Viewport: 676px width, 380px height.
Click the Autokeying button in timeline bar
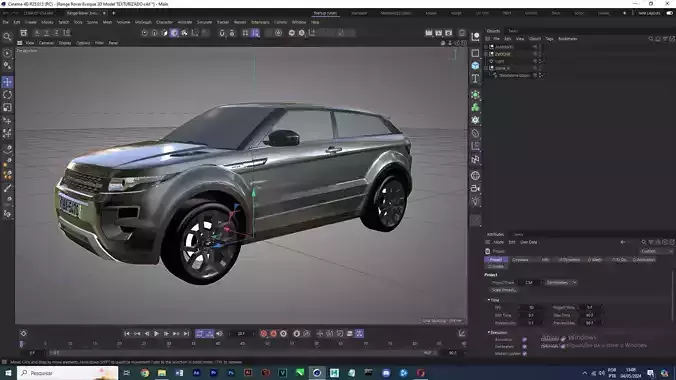[x=273, y=333]
